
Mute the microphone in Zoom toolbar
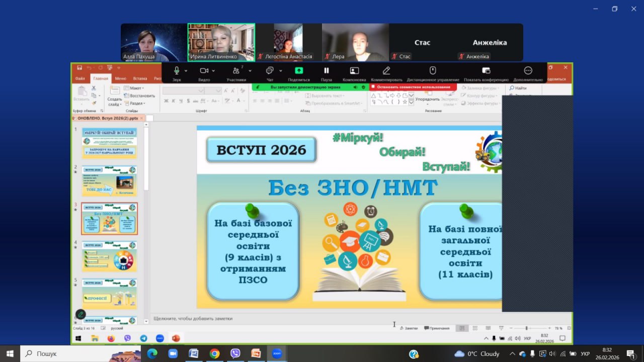click(x=177, y=71)
